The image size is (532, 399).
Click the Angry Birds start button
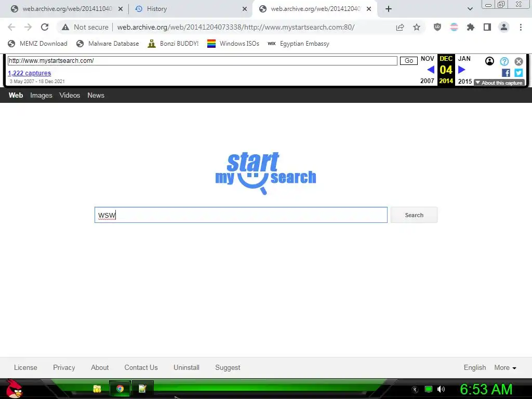14,389
